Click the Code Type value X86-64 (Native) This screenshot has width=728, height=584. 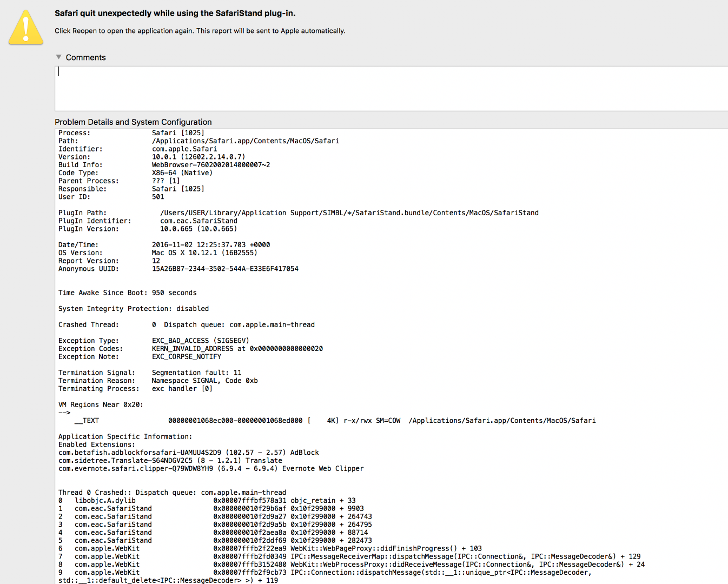click(x=182, y=173)
